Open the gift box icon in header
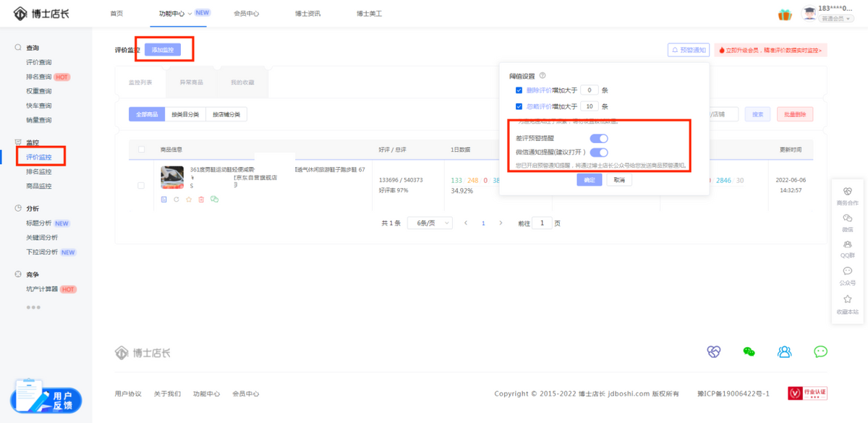Screen dimensions: 868x423 (785, 14)
